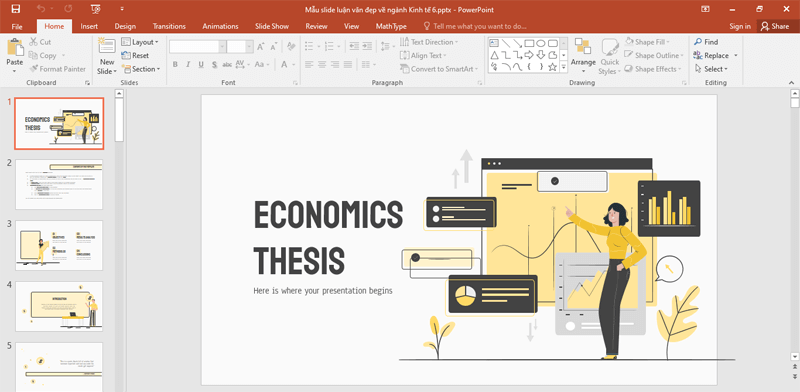Collapse the ribbon with the arrow
Image resolution: width=800 pixels, height=392 pixels.
tap(791, 82)
